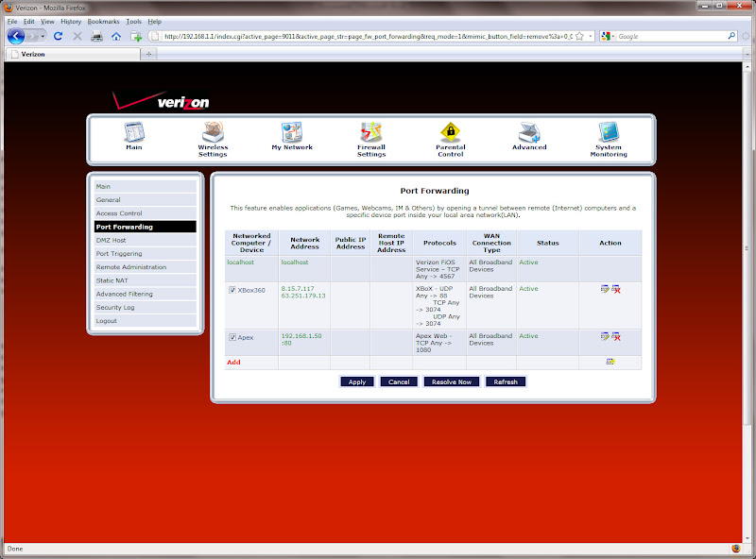Click the Firefox icon in status bar

736,549
